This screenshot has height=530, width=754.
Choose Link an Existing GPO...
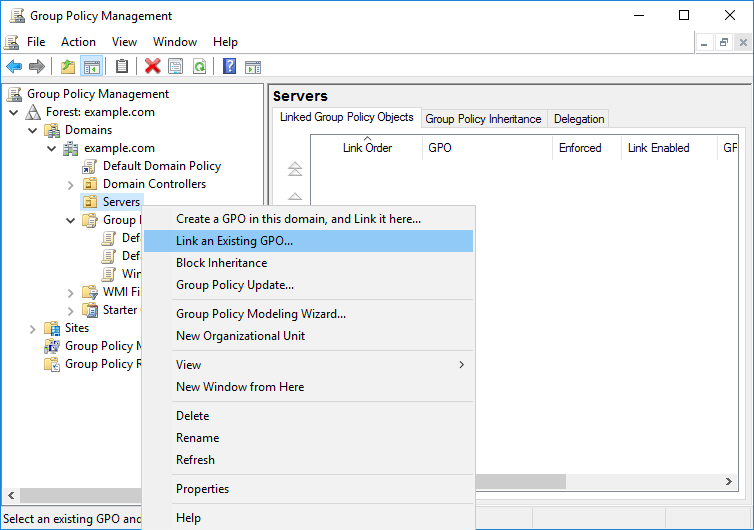[308, 241]
